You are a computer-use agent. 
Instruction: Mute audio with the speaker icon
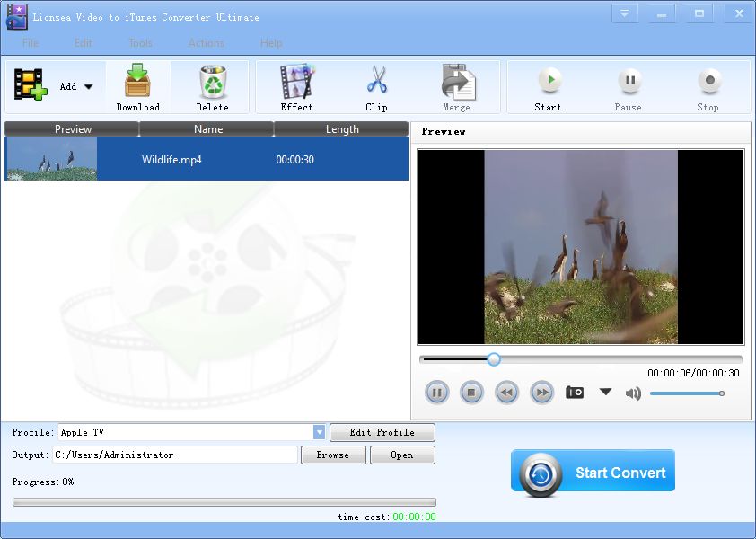(633, 393)
